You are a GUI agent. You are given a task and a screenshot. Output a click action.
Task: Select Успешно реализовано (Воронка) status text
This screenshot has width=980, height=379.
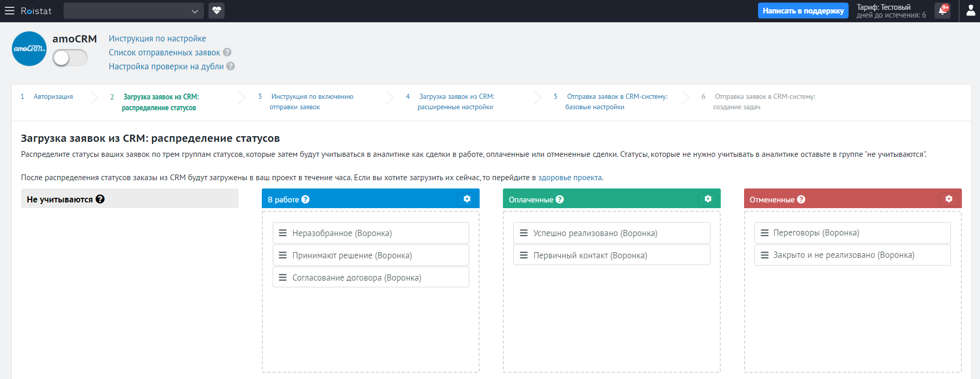point(595,233)
